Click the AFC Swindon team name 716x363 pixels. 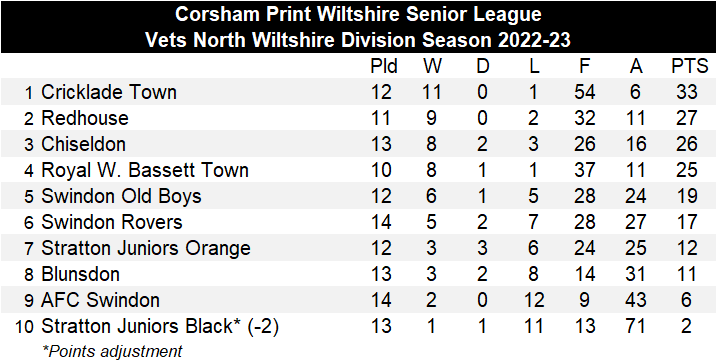100,300
